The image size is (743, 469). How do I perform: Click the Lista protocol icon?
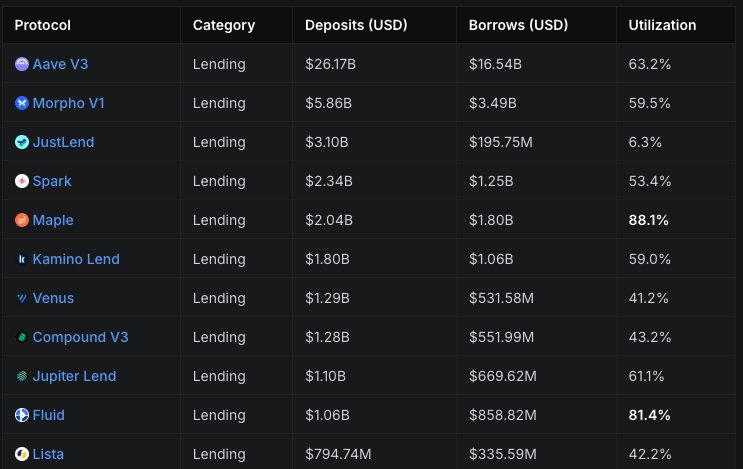click(22, 454)
